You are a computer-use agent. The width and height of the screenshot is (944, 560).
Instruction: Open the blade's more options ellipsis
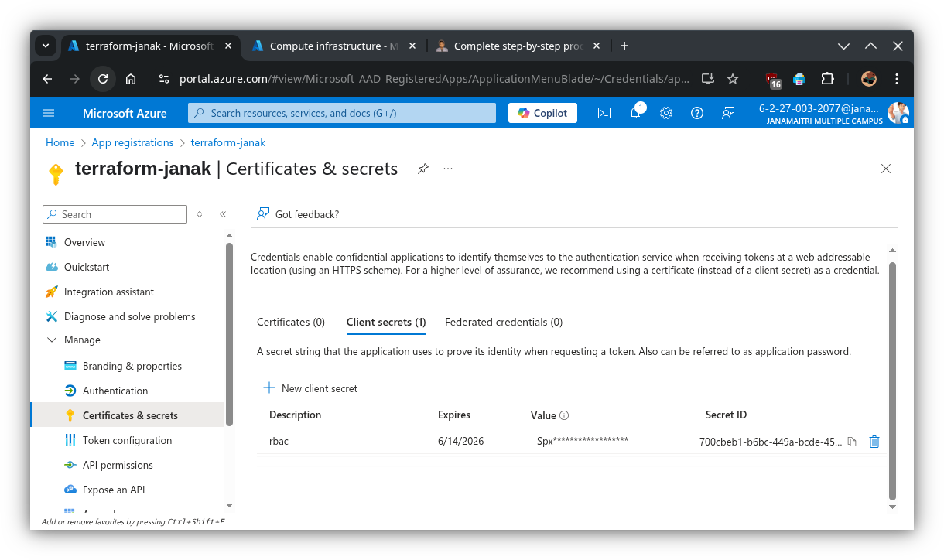pos(448,169)
